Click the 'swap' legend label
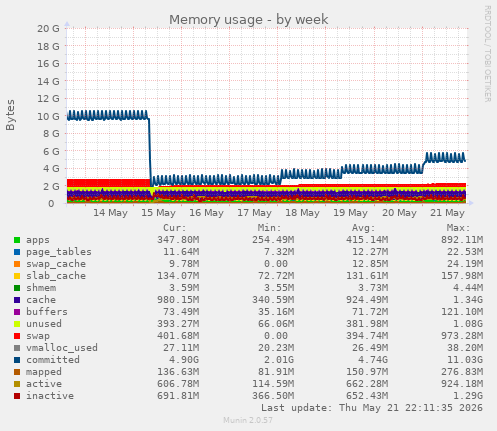 (38, 336)
